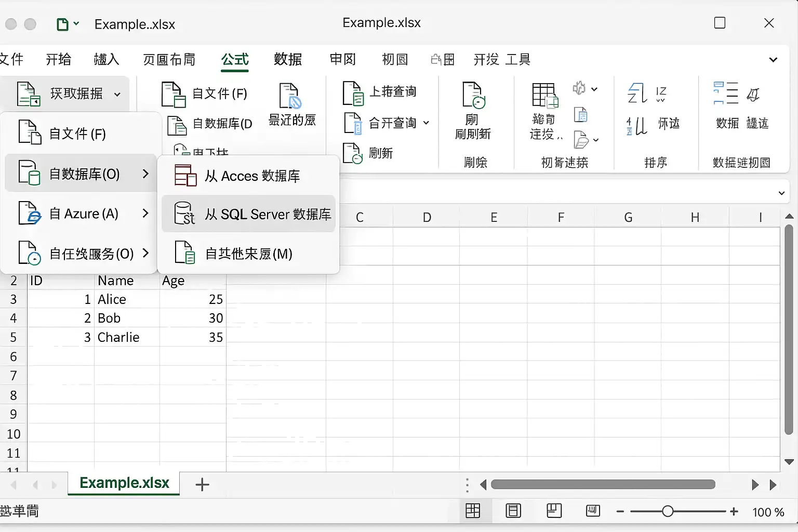
Task: Click the add new sheet plus icon
Action: click(x=202, y=485)
